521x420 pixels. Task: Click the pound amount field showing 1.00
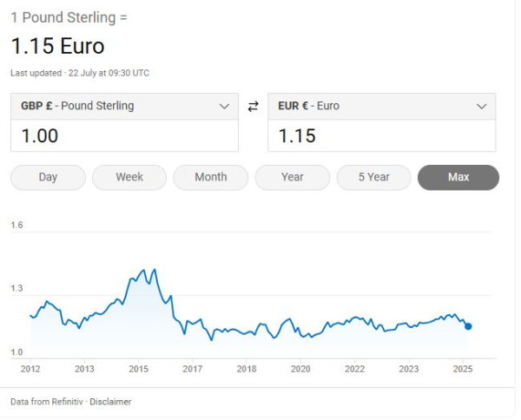point(124,135)
